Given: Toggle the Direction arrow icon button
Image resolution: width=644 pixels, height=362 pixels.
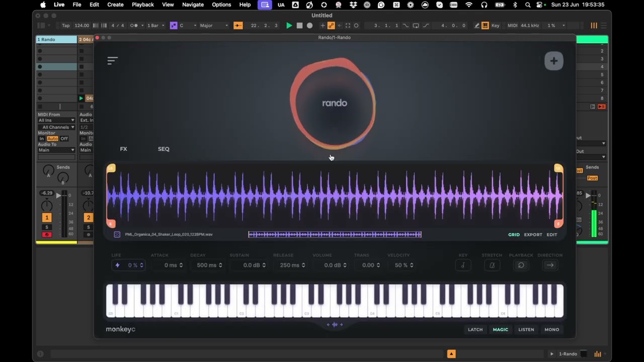Looking at the screenshot, I should point(550,265).
